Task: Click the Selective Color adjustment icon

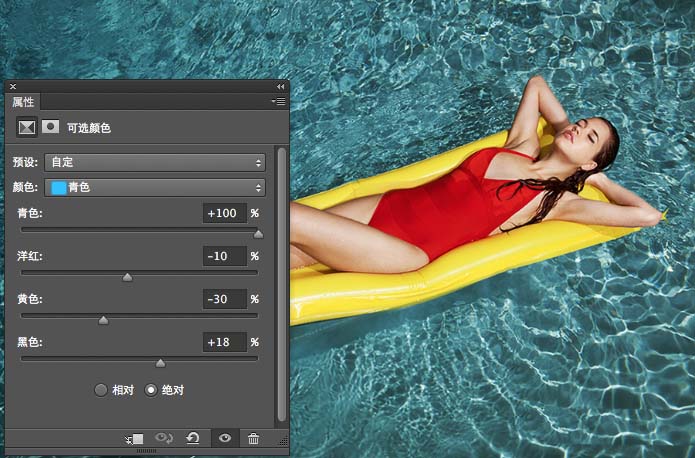Action: 27,128
